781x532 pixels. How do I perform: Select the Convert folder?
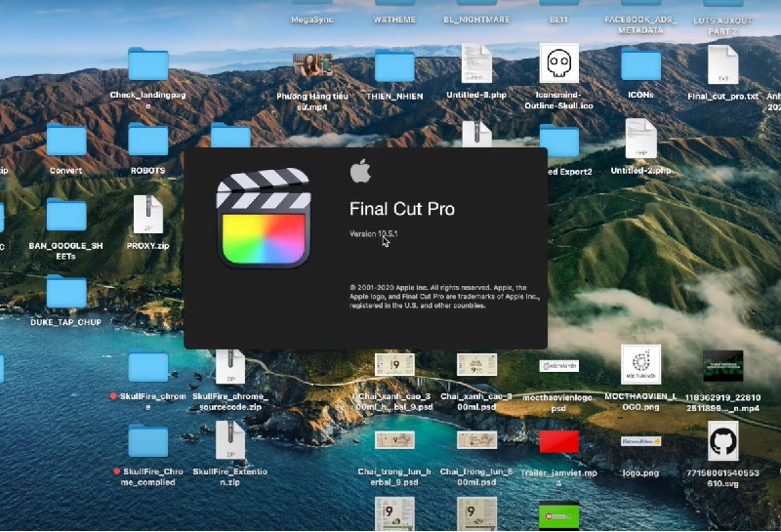(66, 140)
